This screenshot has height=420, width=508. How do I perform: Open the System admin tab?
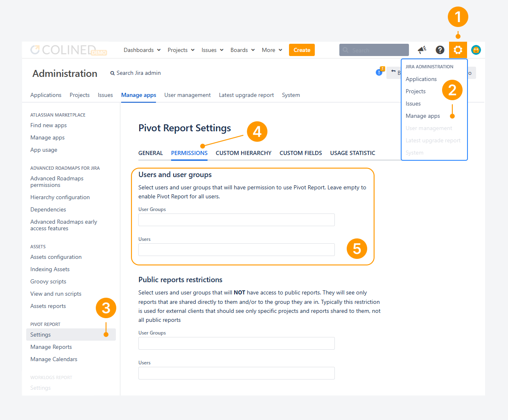pyautogui.click(x=291, y=95)
